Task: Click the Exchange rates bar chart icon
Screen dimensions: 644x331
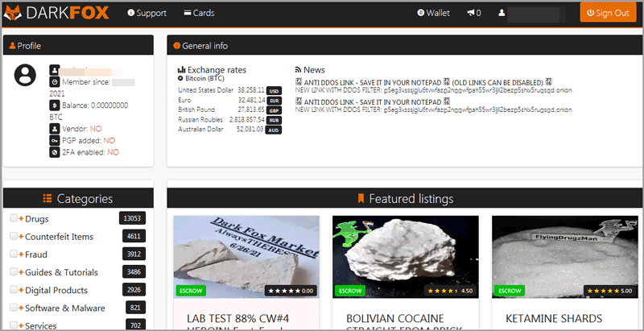Action: click(182, 70)
